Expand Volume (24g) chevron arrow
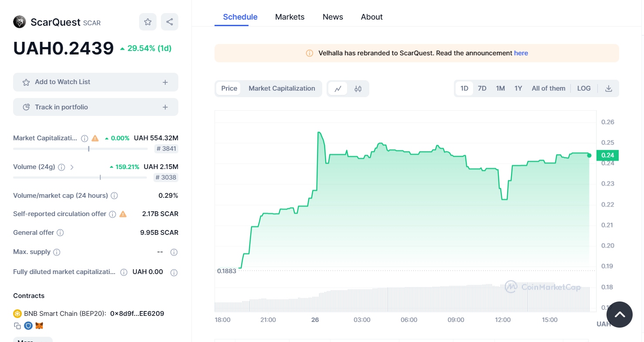The image size is (644, 342). point(72,167)
